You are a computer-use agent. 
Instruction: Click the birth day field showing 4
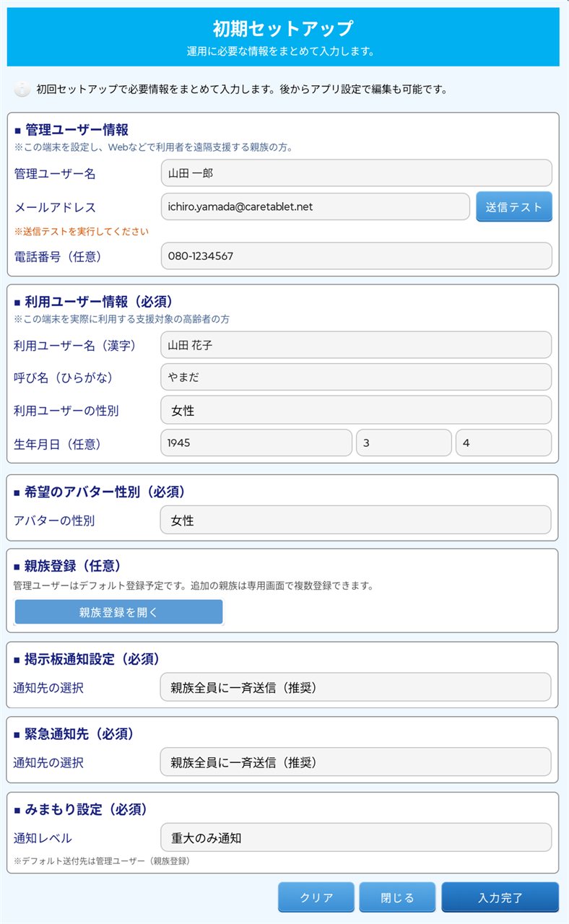point(503,443)
